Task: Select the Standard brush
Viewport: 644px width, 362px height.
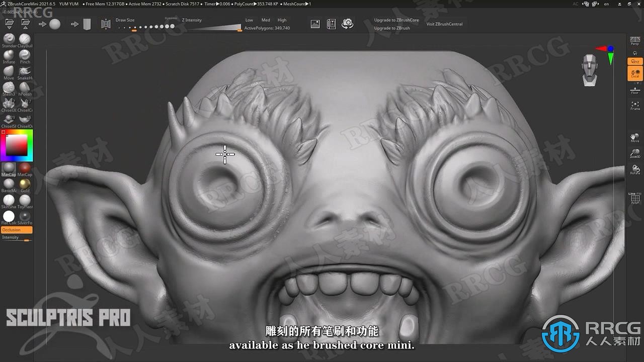Action: 9,41
